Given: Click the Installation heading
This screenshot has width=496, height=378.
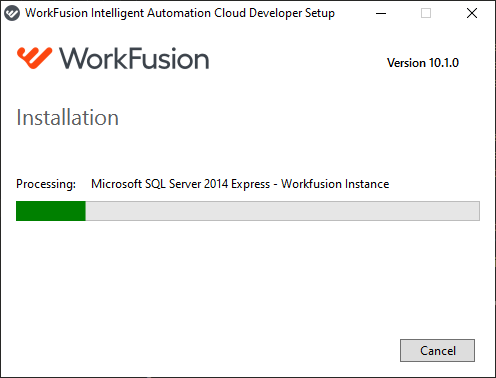Looking at the screenshot, I should point(67,118).
